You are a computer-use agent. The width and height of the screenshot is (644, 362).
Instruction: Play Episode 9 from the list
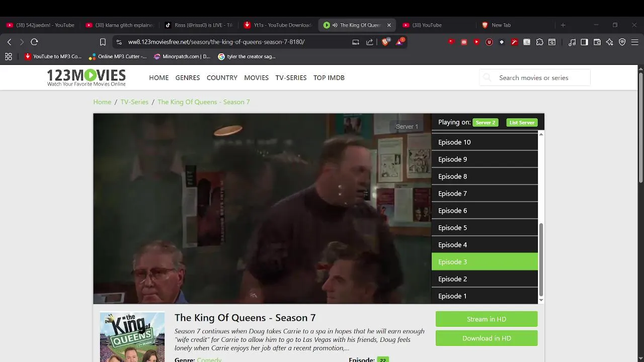(485, 159)
